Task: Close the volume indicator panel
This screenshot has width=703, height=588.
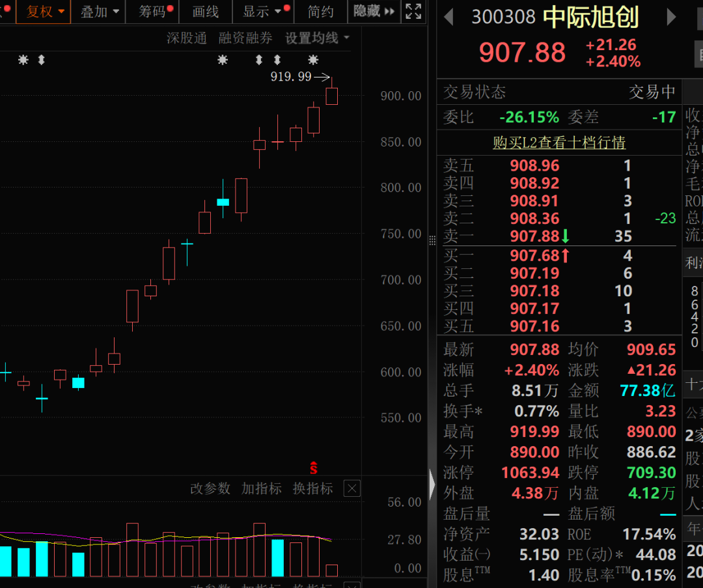Action: 351,488
